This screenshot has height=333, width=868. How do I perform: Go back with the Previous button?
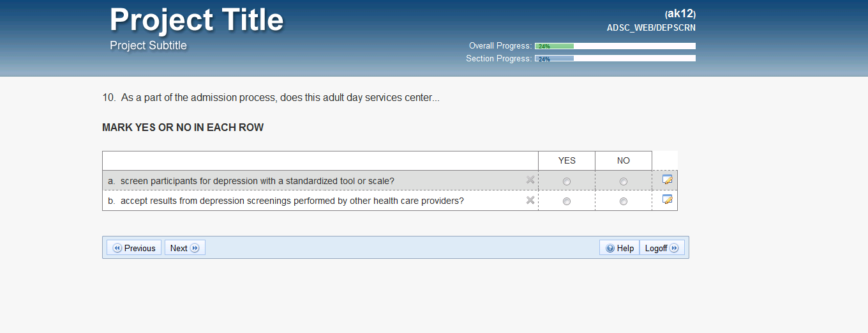click(134, 248)
